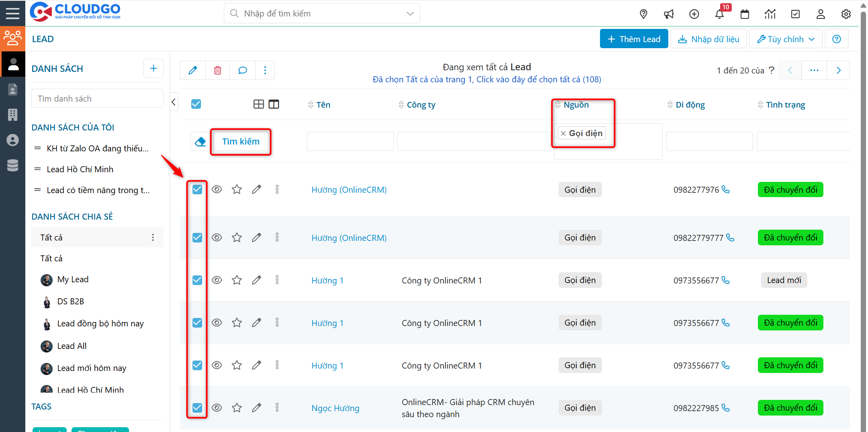
Task: Uncheck the select-all header checkbox
Action: pyautogui.click(x=196, y=104)
